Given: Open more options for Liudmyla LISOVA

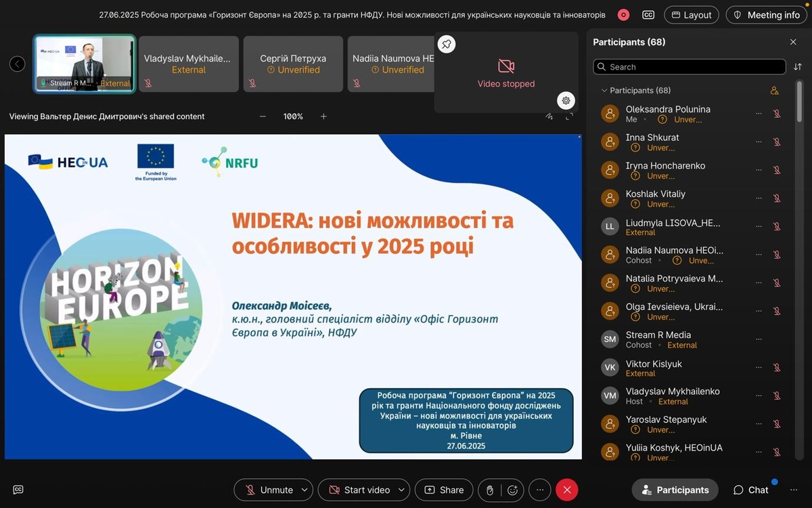Looking at the screenshot, I should tap(759, 227).
